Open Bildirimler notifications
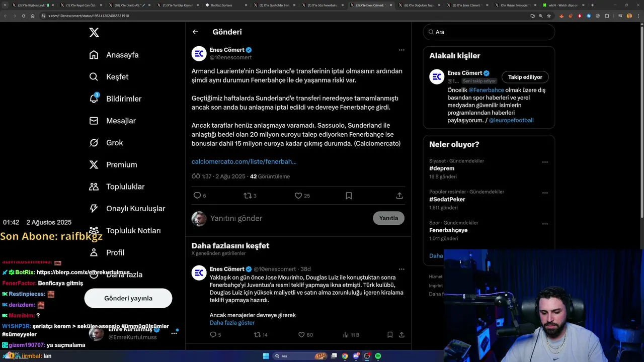 click(115, 99)
